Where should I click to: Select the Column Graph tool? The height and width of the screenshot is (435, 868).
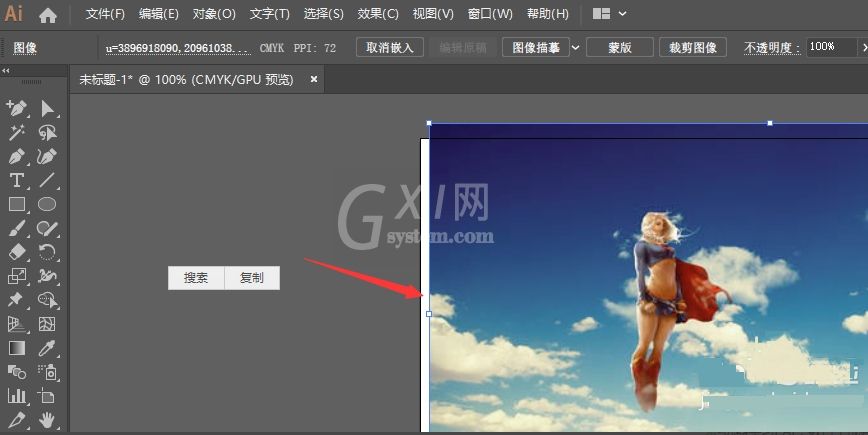[x=17, y=396]
